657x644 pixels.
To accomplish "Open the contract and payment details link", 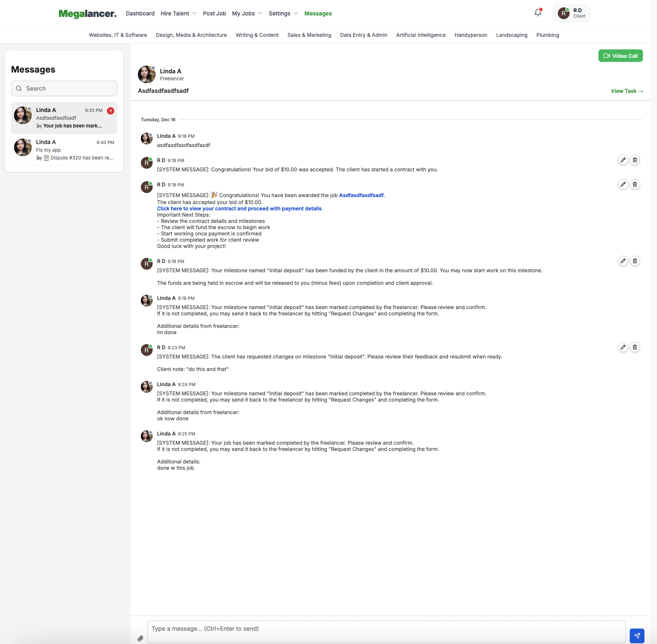I will point(239,209).
